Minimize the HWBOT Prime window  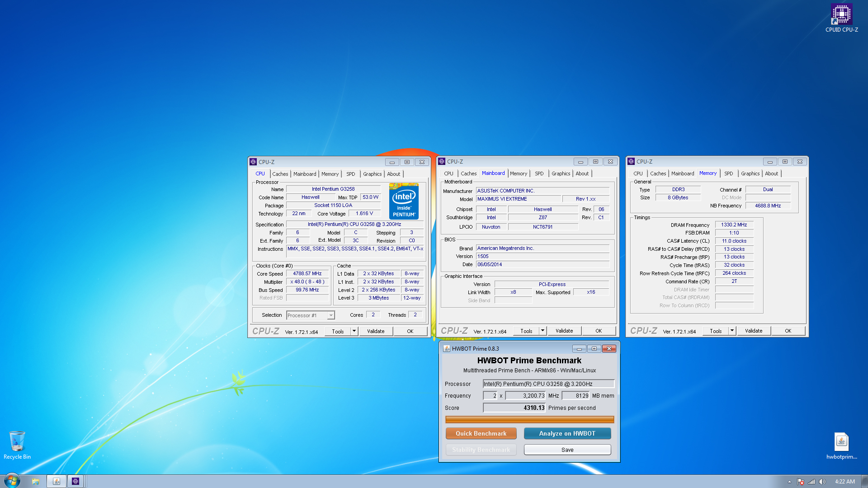coord(579,349)
